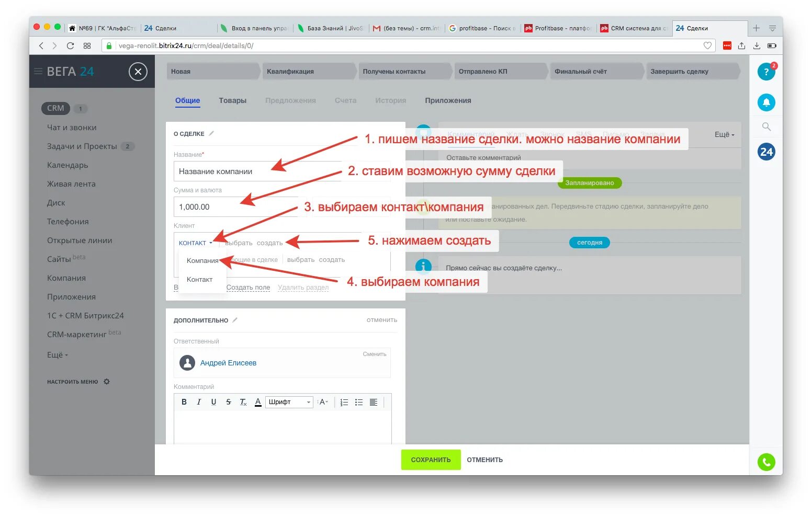Switch to the Profitbase browser tab

(x=559, y=28)
